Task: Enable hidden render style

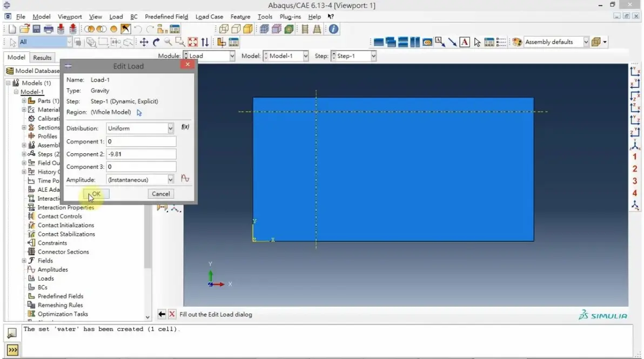Action: click(236, 29)
